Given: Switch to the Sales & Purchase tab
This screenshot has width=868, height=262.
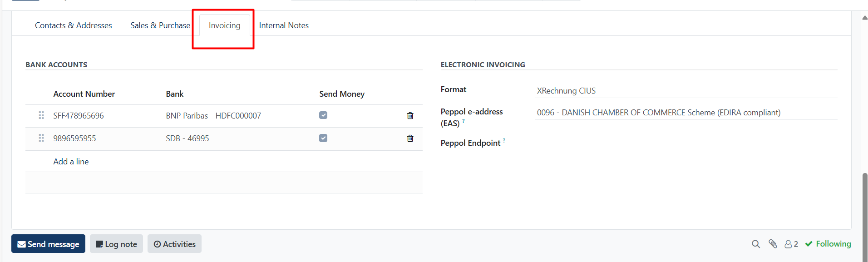Looking at the screenshot, I should tap(160, 25).
